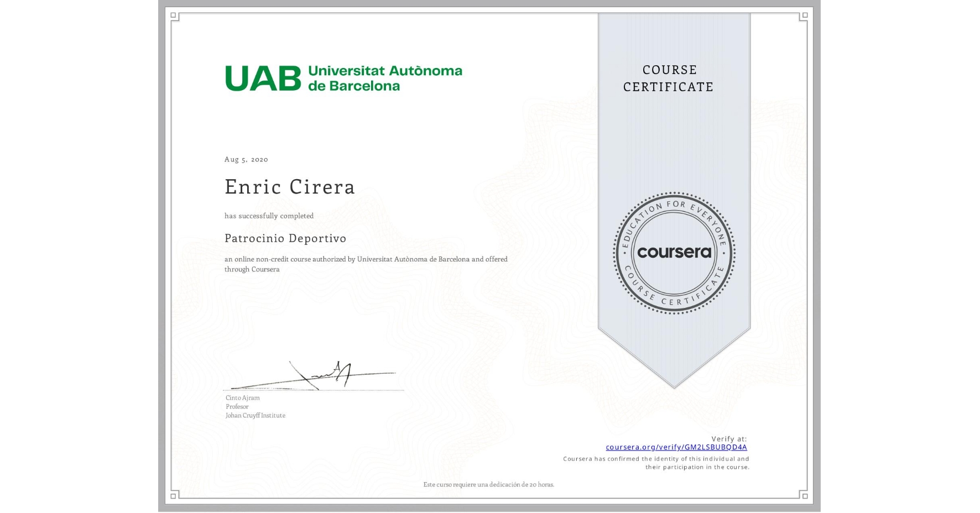Click the Universitat Autònoma de Barcelona wordmark
Screen dimensions: 980x513
[385, 77]
